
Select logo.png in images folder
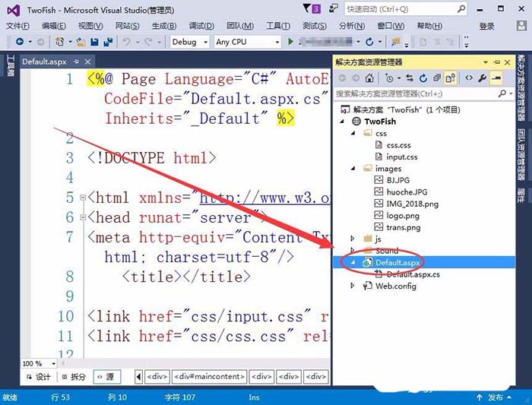pyautogui.click(x=403, y=215)
